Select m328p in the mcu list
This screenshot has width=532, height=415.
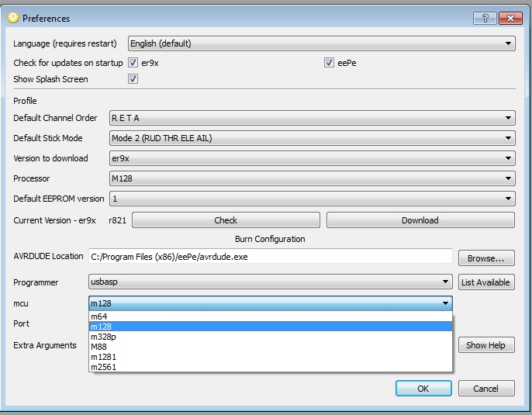[x=271, y=337]
